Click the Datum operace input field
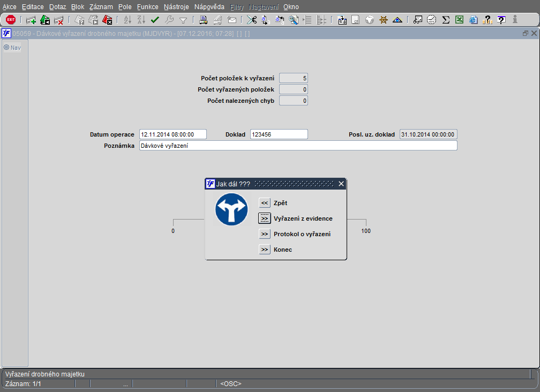 click(x=173, y=134)
